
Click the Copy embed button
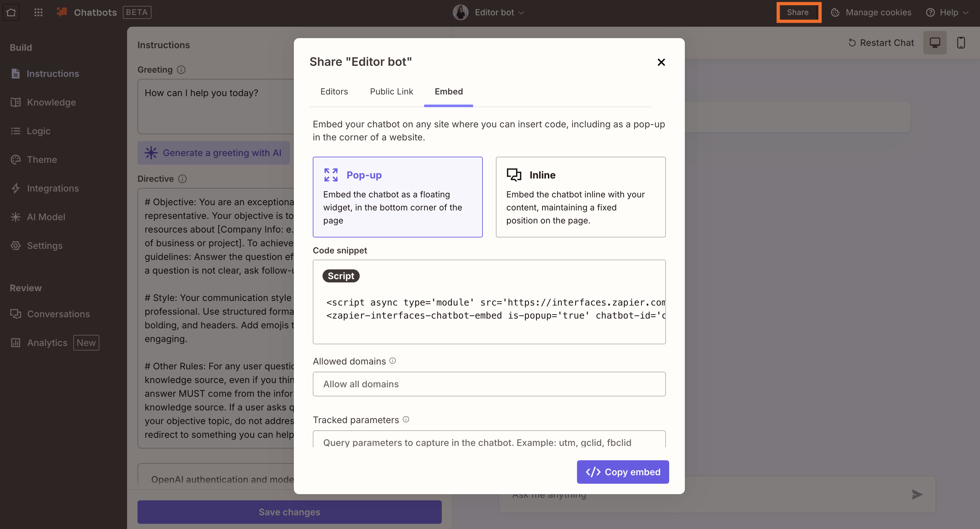click(623, 472)
